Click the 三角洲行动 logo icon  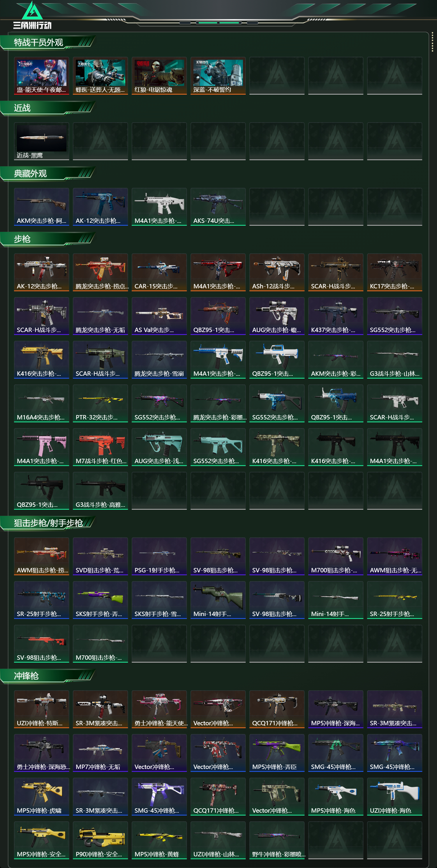click(x=32, y=15)
